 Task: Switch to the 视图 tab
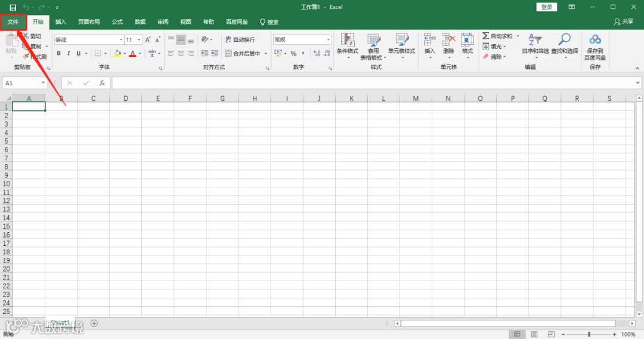[x=185, y=21]
